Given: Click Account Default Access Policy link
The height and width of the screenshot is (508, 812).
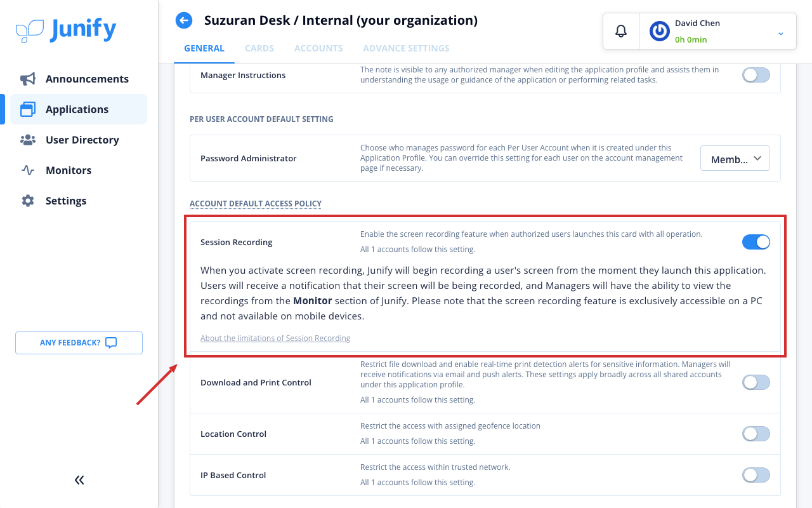Looking at the screenshot, I should click(256, 204).
